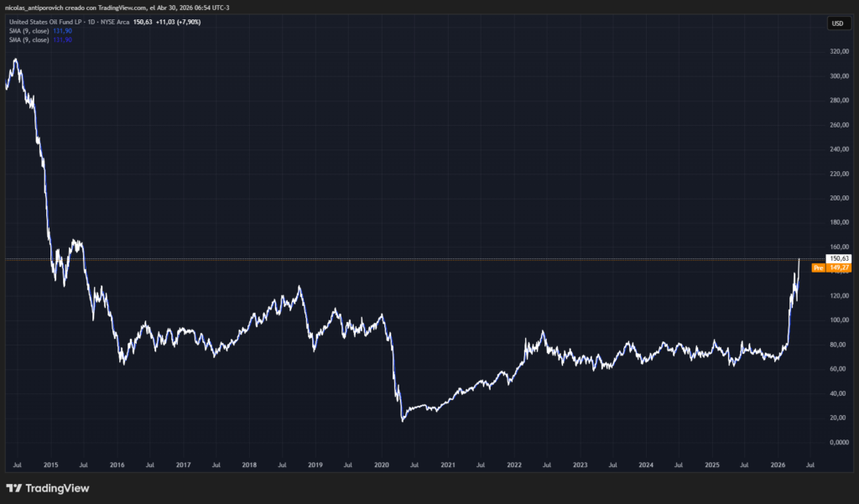Click the orange Pre tag

pos(819,268)
